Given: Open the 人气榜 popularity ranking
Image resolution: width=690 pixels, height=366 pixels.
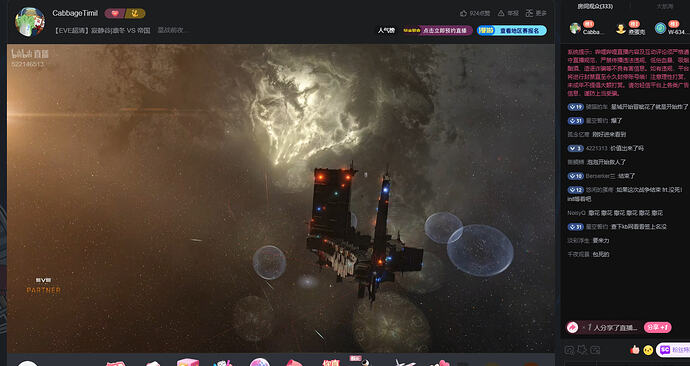Looking at the screenshot, I should coord(386,30).
